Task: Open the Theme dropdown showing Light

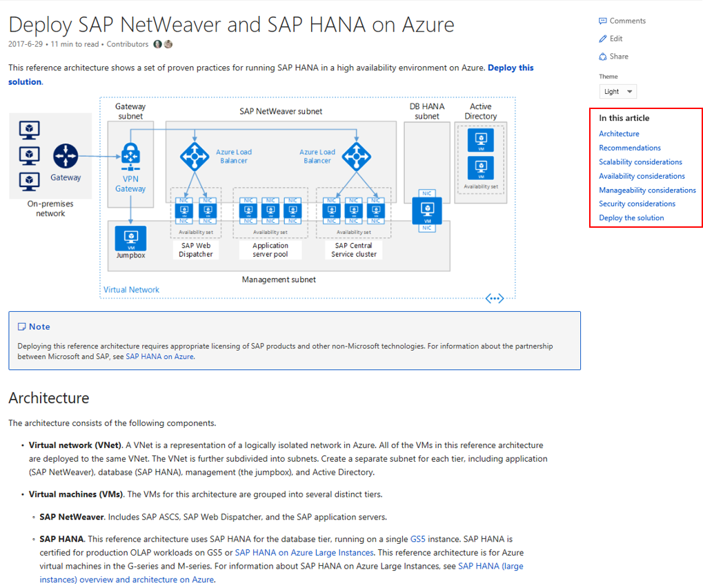Action: click(618, 92)
